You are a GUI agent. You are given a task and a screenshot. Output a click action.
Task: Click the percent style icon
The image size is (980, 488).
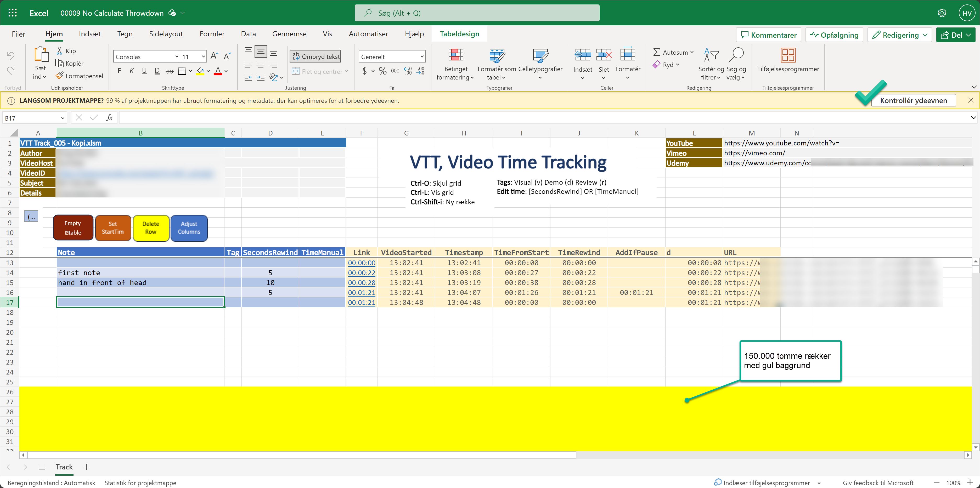pos(382,71)
